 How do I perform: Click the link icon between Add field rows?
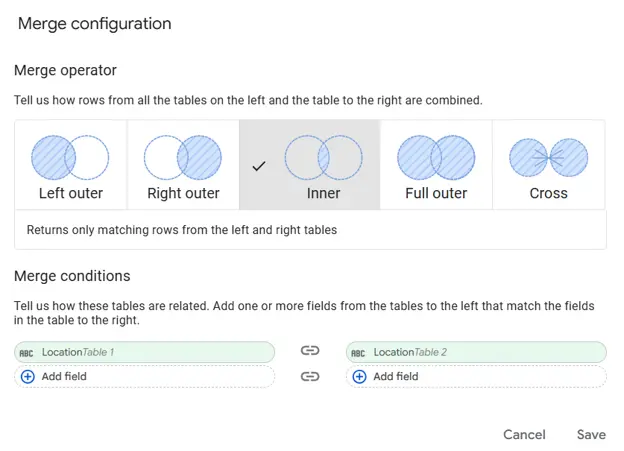point(310,377)
